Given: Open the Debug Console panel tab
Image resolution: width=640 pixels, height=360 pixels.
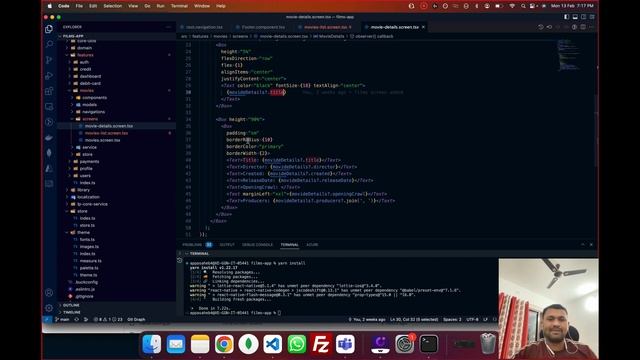Looking at the screenshot, I should click(x=257, y=244).
